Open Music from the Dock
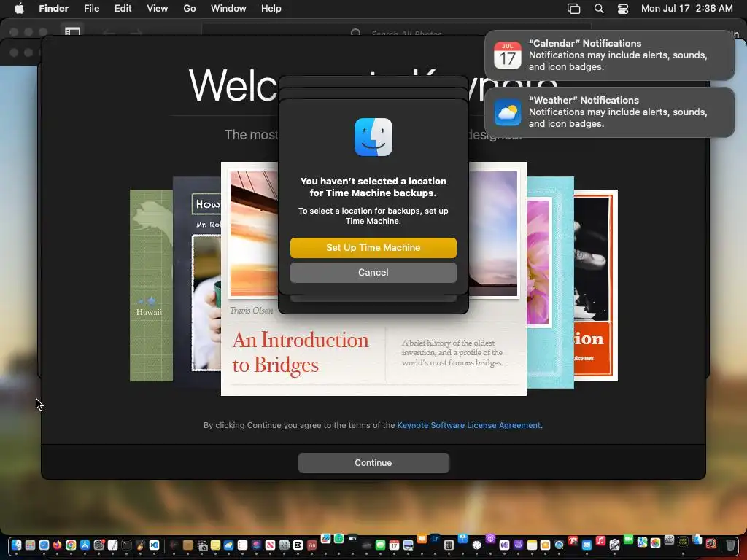 pos(600,540)
